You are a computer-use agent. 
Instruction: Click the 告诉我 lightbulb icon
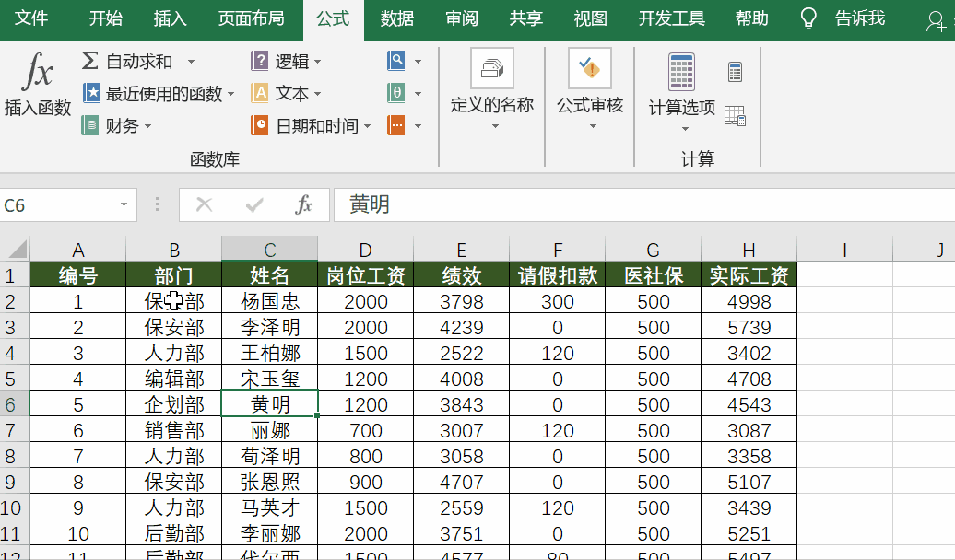(808, 17)
